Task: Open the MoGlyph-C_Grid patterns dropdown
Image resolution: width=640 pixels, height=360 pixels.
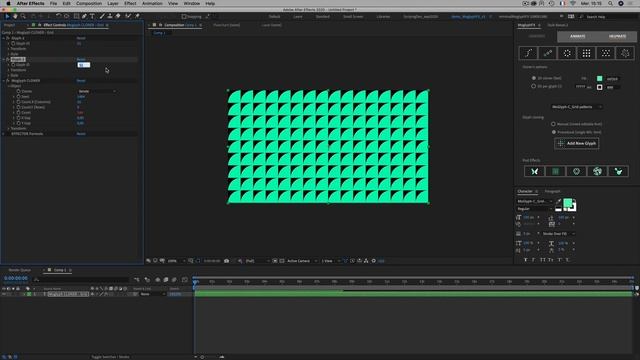Action: click(576, 107)
